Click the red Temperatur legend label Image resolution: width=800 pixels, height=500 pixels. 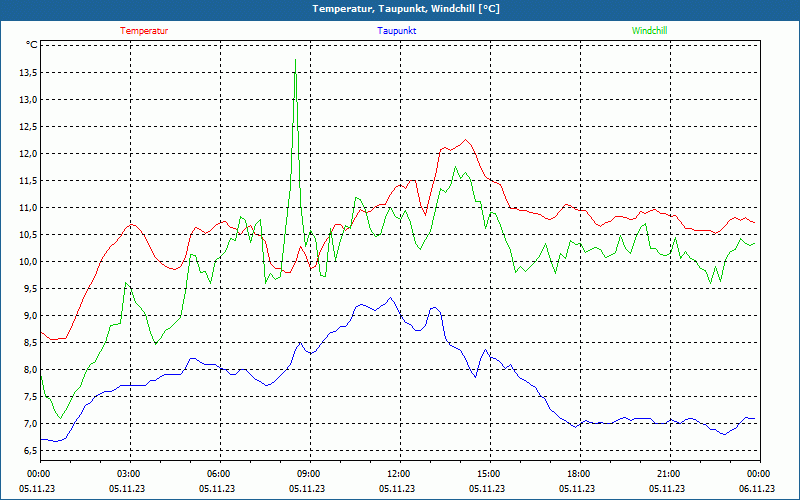[x=144, y=31]
